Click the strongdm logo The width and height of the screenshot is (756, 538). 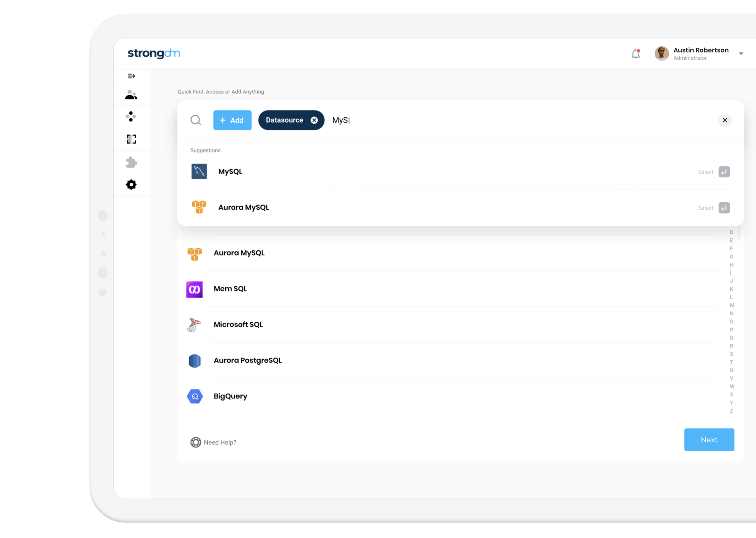(x=154, y=53)
